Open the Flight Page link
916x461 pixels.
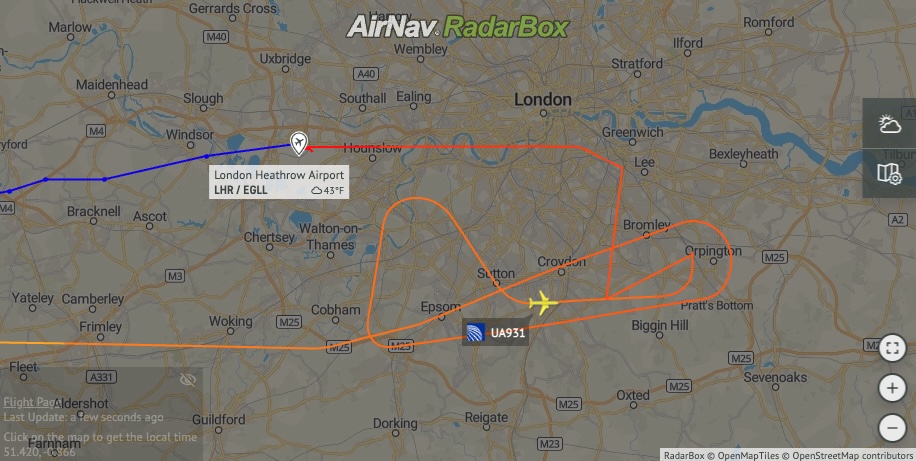click(33, 402)
